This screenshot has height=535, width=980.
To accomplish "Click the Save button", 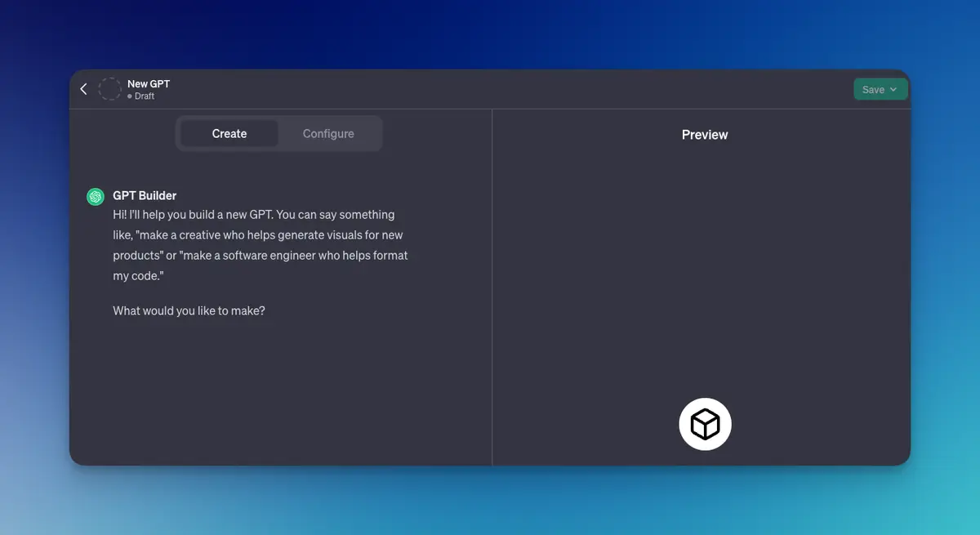I will [874, 89].
